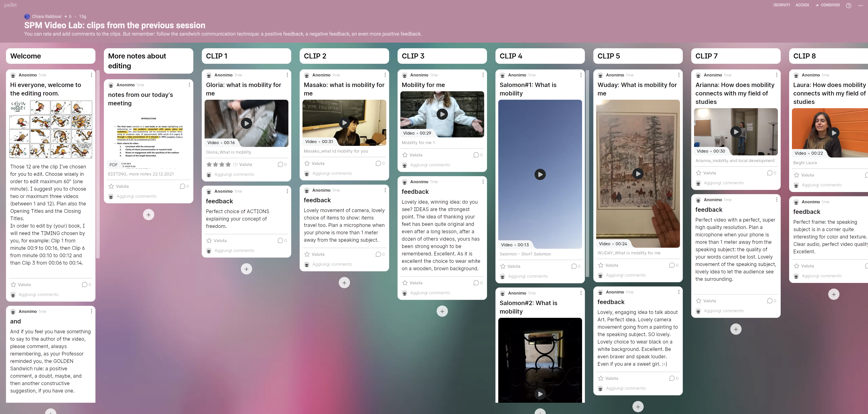The width and height of the screenshot is (868, 414).
Task: Play Gloria's mobility video clip
Action: [x=246, y=123]
